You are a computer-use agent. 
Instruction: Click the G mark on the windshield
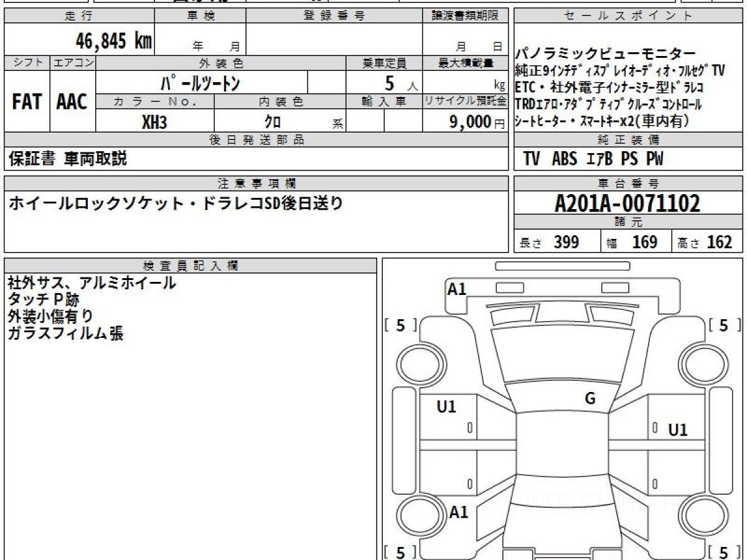[590, 399]
